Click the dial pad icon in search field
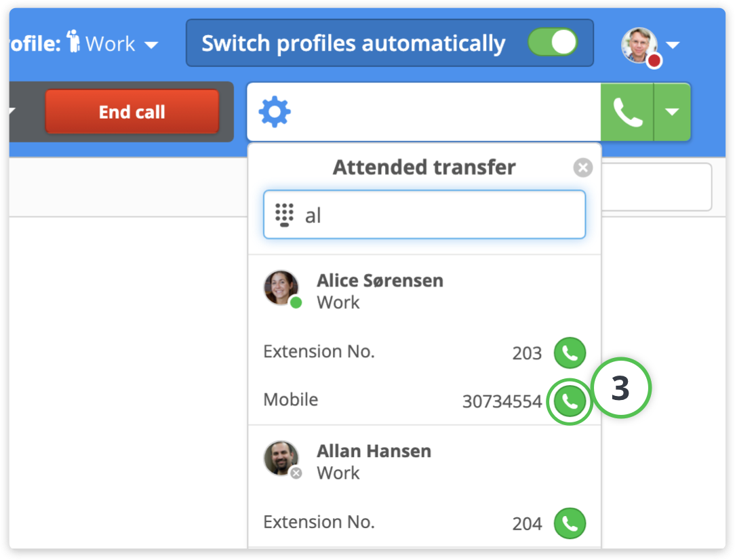 click(284, 215)
